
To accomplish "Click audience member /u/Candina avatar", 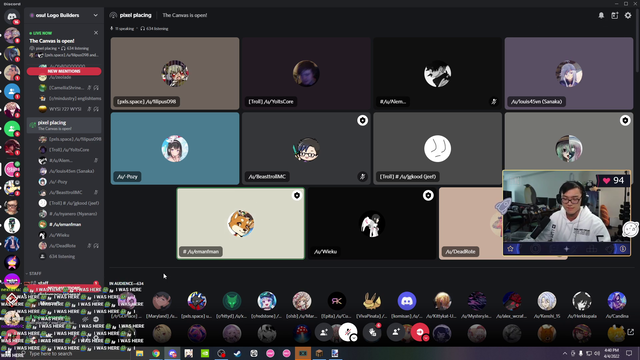I will (x=617, y=301).
